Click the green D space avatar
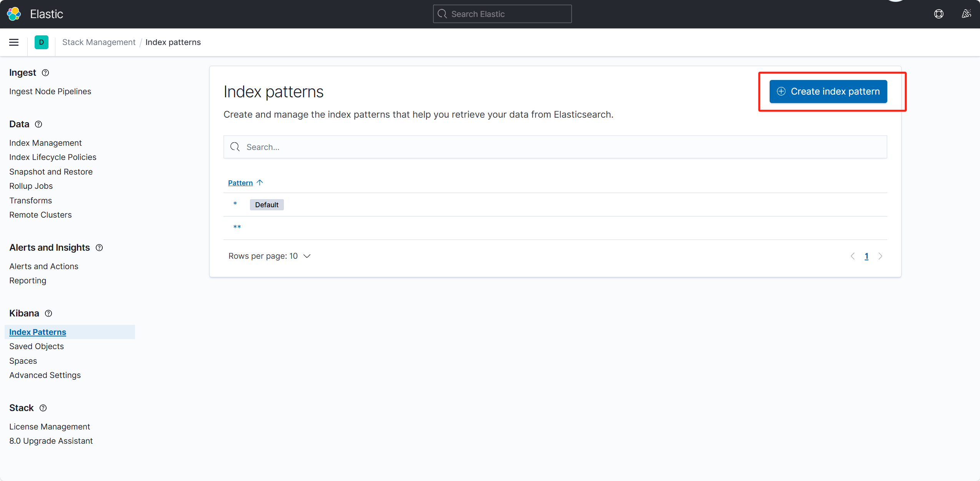Image resolution: width=980 pixels, height=481 pixels. [42, 42]
